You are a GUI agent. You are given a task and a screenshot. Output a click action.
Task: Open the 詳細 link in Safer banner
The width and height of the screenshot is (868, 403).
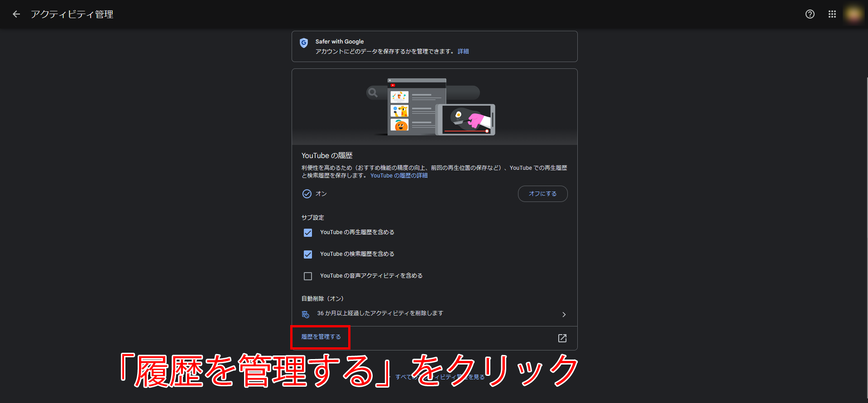coord(463,51)
